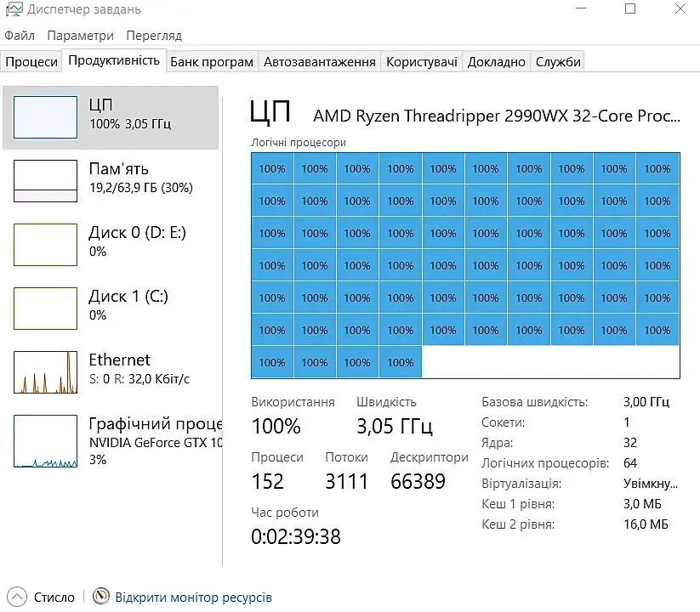700x612 pixels.
Task: Click the Стисло collapse arrow icon
Action: [17, 597]
